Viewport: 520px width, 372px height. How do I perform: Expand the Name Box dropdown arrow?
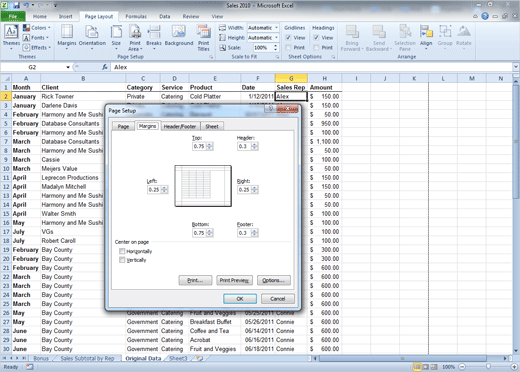point(68,67)
